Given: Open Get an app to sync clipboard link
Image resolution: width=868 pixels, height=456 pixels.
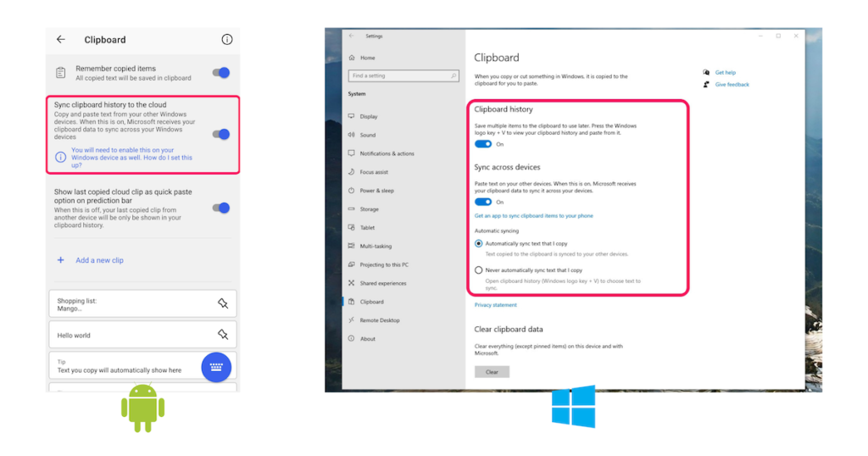Looking at the screenshot, I should 534,216.
